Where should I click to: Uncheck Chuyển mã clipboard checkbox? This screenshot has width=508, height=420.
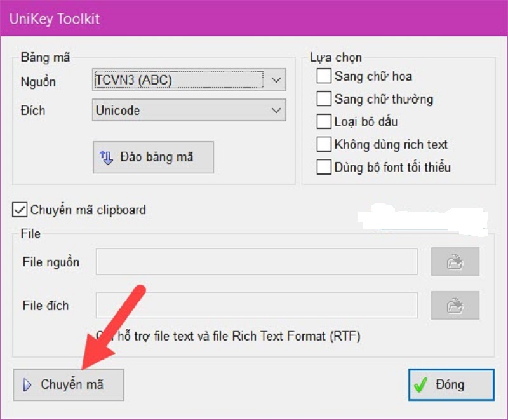pyautogui.click(x=20, y=210)
